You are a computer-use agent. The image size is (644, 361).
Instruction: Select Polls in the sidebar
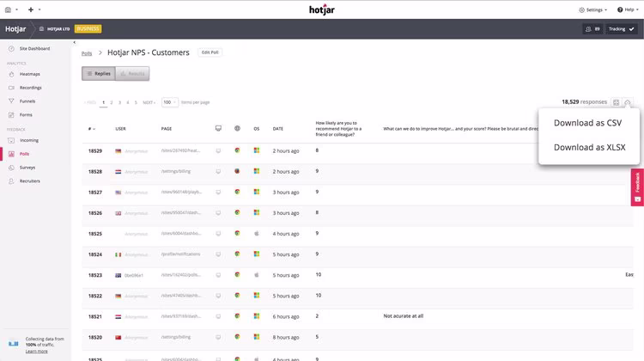[24, 154]
